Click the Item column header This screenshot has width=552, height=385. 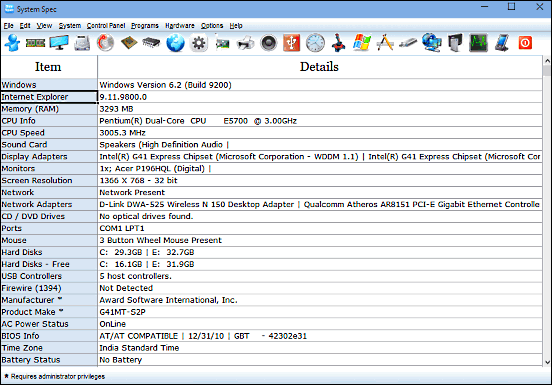pyautogui.click(x=49, y=67)
